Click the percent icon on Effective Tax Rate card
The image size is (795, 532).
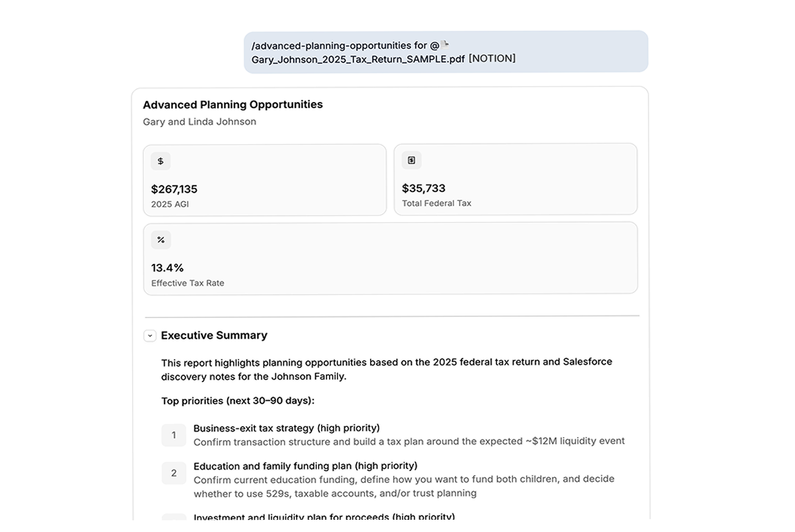(161, 240)
